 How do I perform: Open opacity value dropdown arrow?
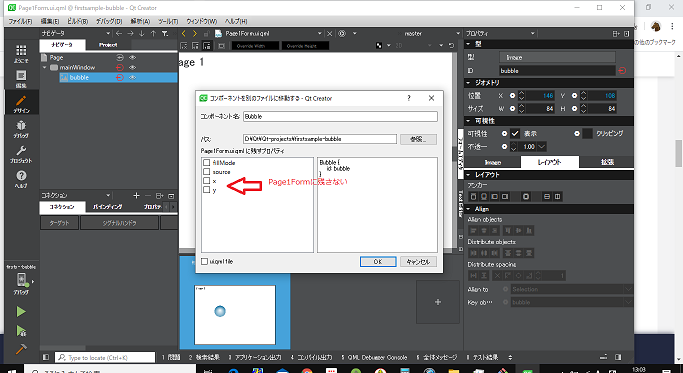(x=542, y=147)
